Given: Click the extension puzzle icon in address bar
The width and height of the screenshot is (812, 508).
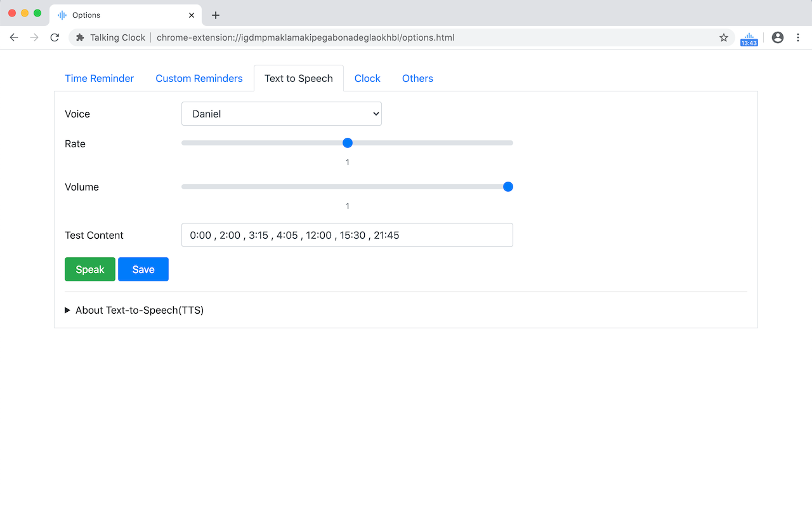Looking at the screenshot, I should [80, 37].
